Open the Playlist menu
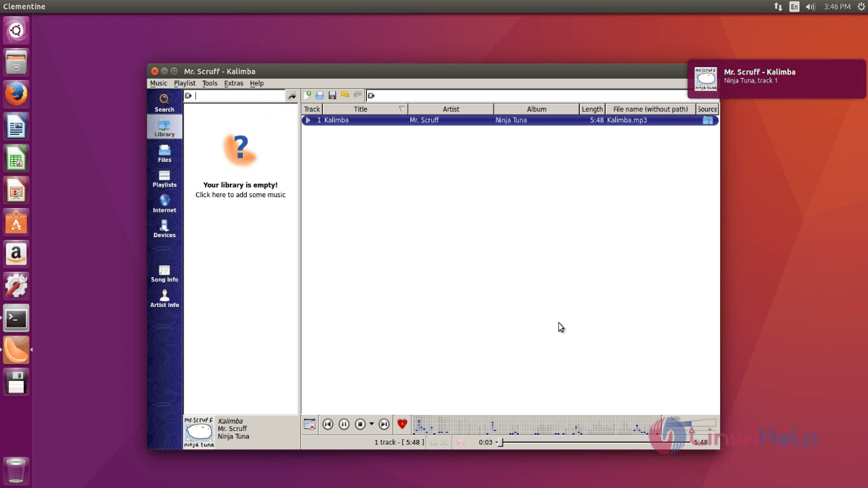This screenshot has width=868, height=488. [184, 83]
